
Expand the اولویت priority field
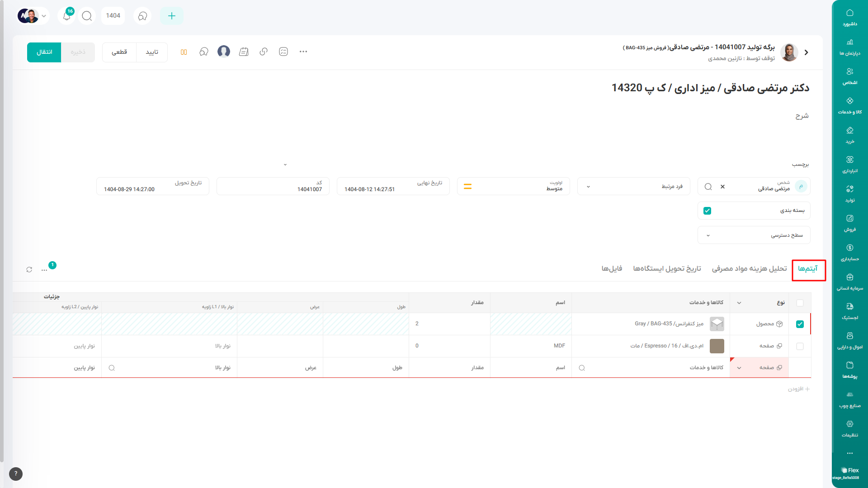(x=513, y=186)
